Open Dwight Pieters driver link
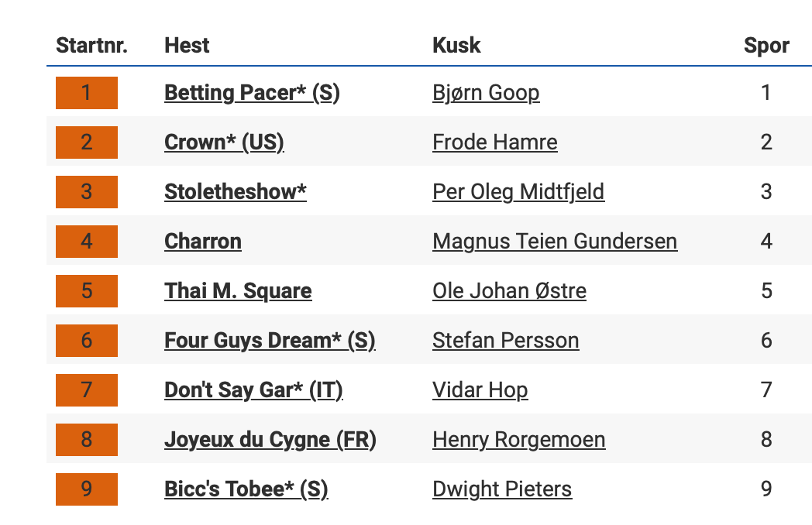Image resolution: width=812 pixels, height=525 pixels. [x=502, y=489]
